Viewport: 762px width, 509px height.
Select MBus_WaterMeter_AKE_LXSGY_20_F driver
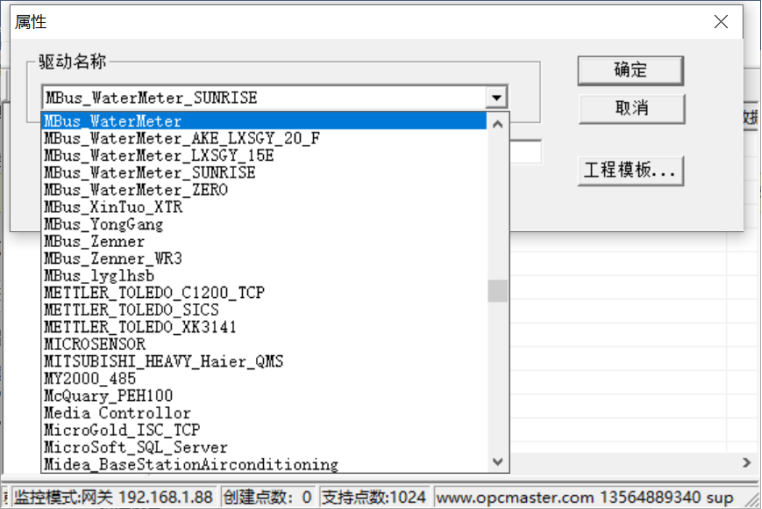click(264, 139)
